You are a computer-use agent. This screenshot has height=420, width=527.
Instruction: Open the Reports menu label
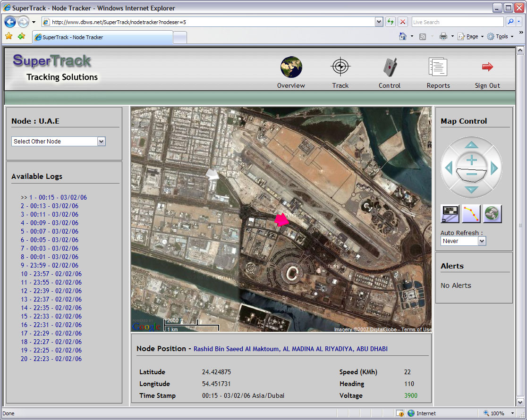438,85
